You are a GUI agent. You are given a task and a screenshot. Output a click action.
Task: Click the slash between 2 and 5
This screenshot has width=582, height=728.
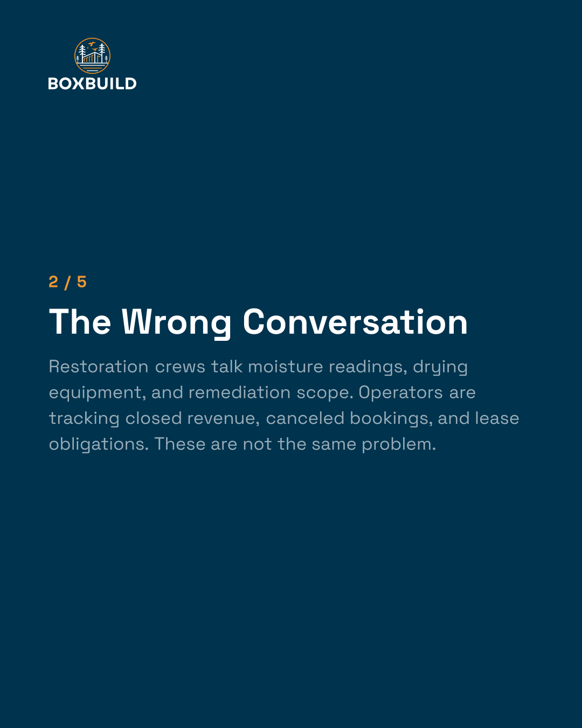[67, 282]
